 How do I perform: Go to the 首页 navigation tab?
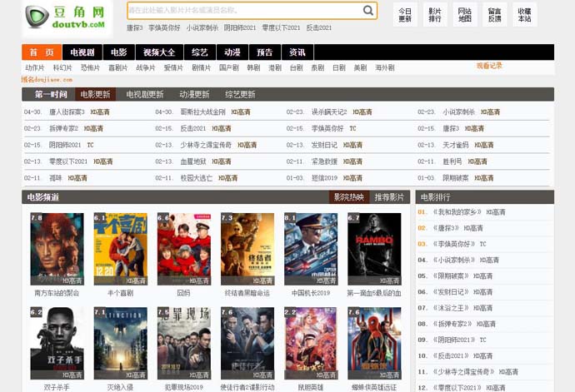(42, 52)
